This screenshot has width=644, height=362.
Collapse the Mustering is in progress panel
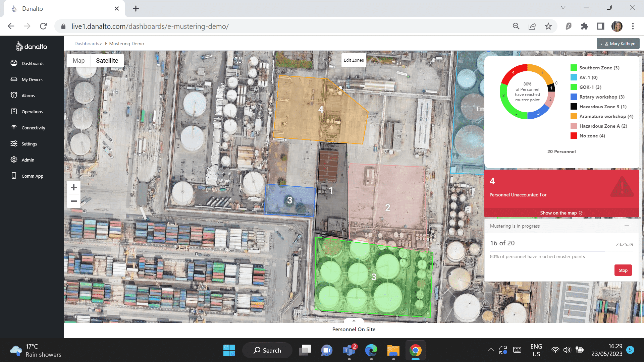[x=627, y=226]
